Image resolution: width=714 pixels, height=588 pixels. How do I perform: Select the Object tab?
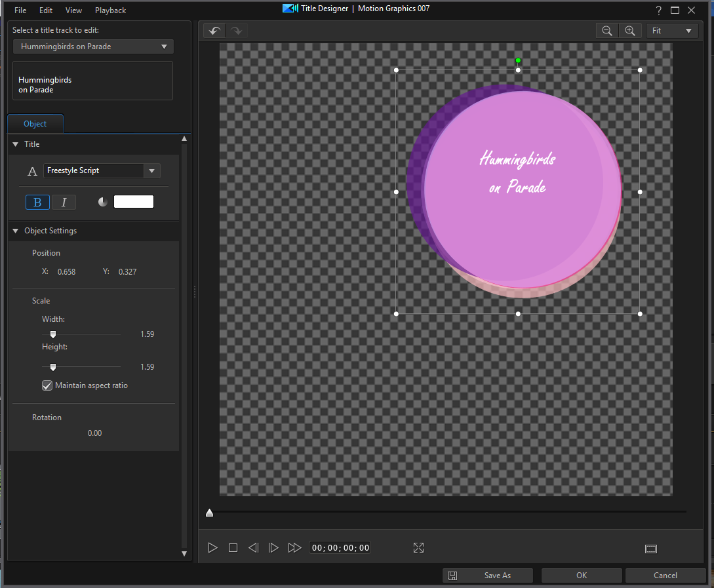tap(35, 124)
